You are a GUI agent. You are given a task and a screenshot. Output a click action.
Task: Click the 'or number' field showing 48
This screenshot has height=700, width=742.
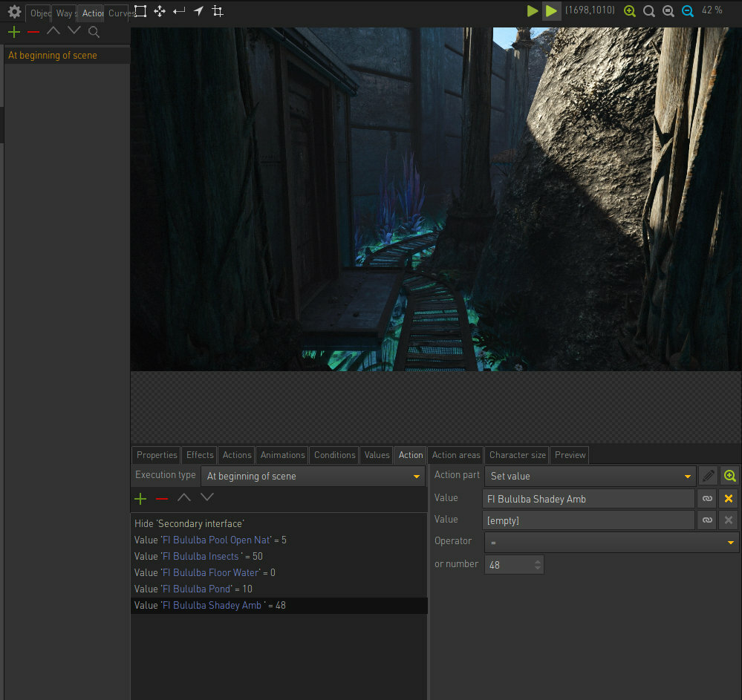(514, 565)
